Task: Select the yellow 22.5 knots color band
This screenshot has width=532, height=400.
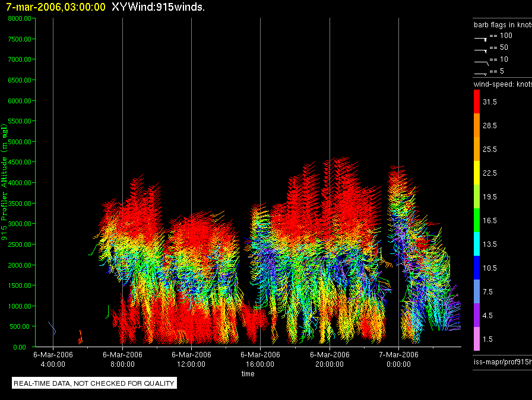Action: pos(477,173)
